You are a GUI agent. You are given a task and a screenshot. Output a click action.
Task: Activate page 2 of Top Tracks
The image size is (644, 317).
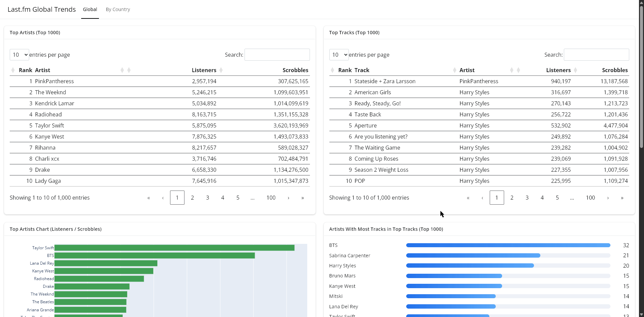coord(512,198)
